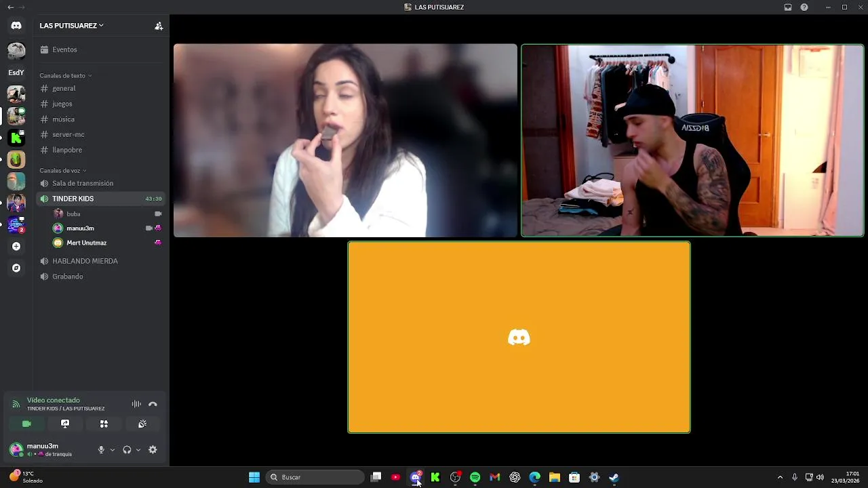
Task: Toggle noise suppression waveform icon
Action: click(136, 404)
